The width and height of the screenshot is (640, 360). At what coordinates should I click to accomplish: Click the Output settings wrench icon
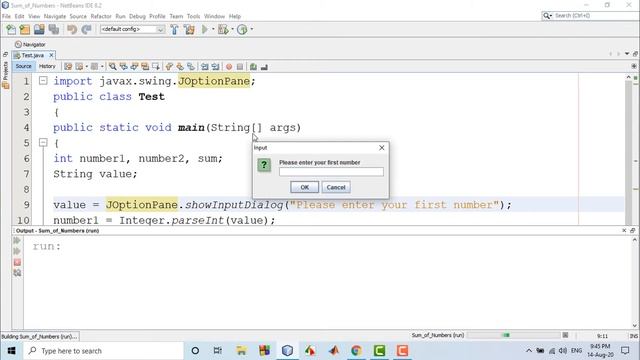[x=17, y=273]
